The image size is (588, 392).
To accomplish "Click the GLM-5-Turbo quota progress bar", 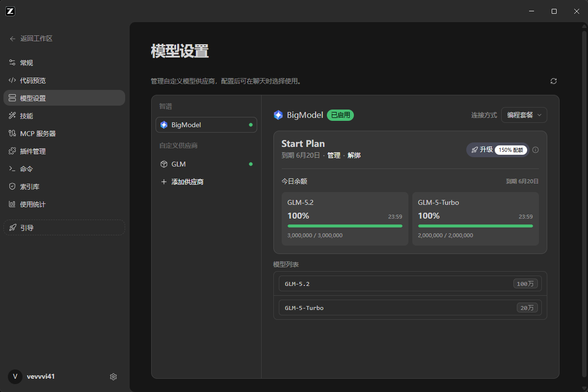I will point(475,226).
